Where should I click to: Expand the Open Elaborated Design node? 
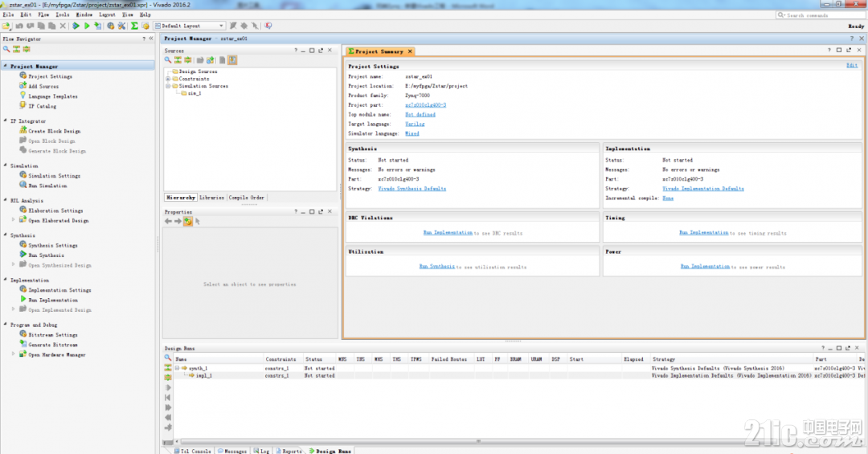point(14,220)
